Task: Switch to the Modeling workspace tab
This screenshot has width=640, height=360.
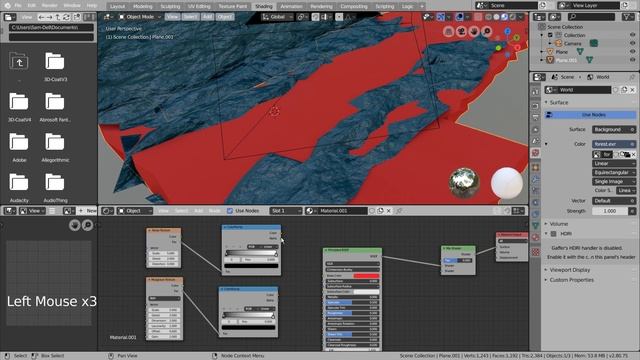Action: click(142, 7)
